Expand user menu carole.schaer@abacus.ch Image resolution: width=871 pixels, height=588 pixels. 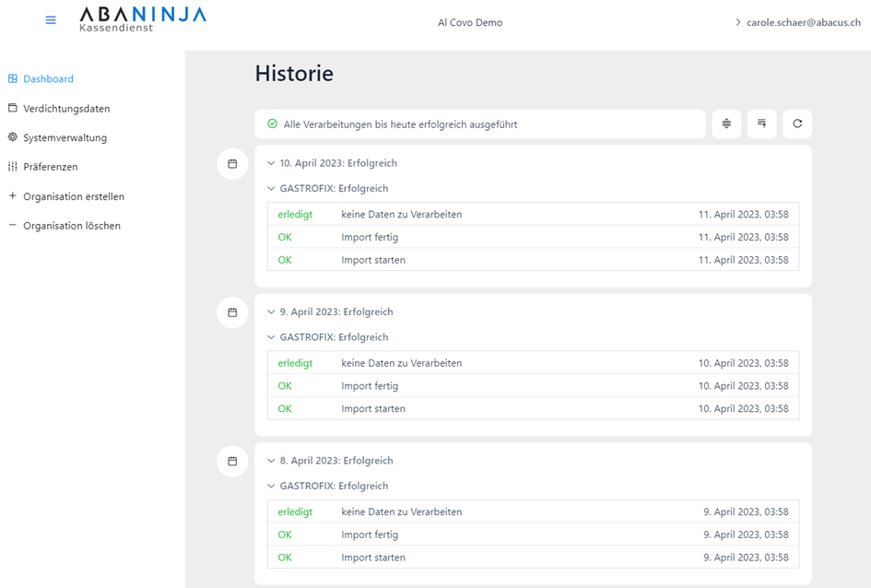[x=796, y=22]
